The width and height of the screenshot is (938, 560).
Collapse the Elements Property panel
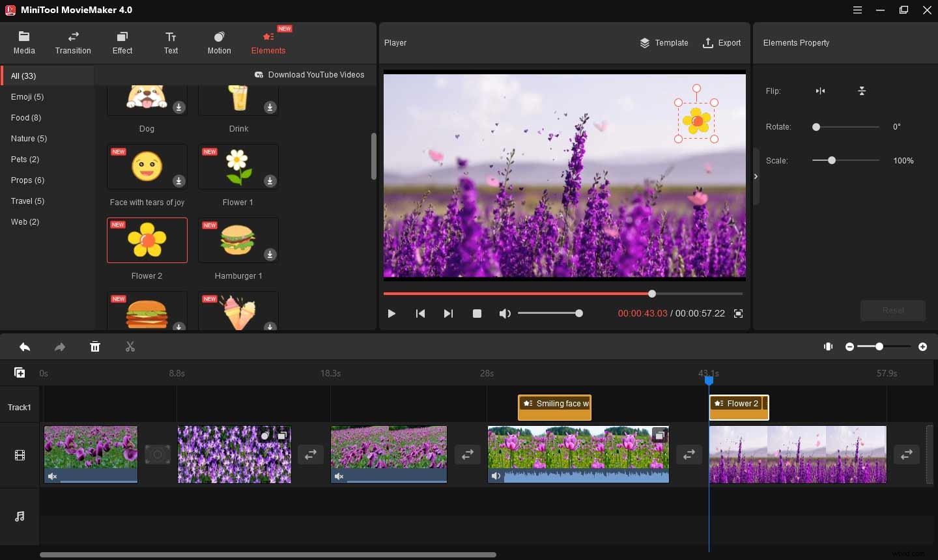(x=756, y=176)
